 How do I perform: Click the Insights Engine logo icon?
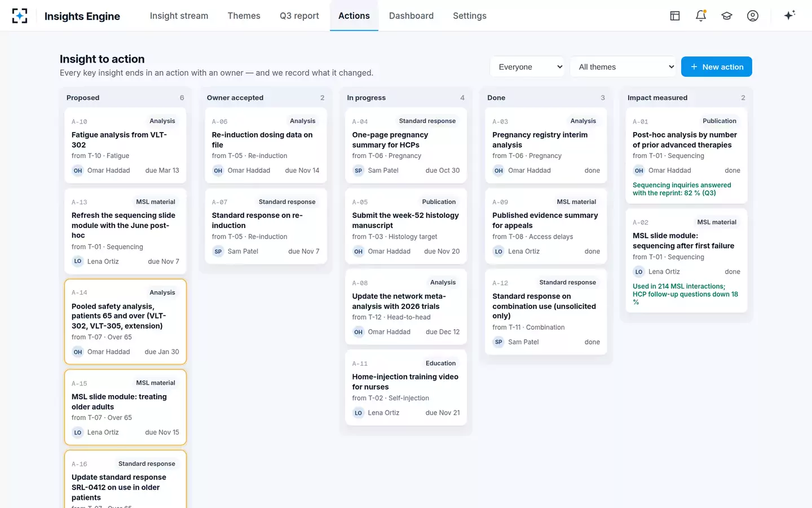pyautogui.click(x=20, y=16)
